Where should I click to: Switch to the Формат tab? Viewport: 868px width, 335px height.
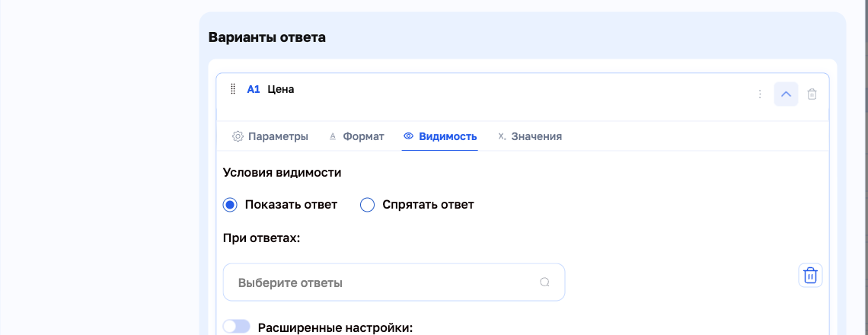(x=356, y=136)
